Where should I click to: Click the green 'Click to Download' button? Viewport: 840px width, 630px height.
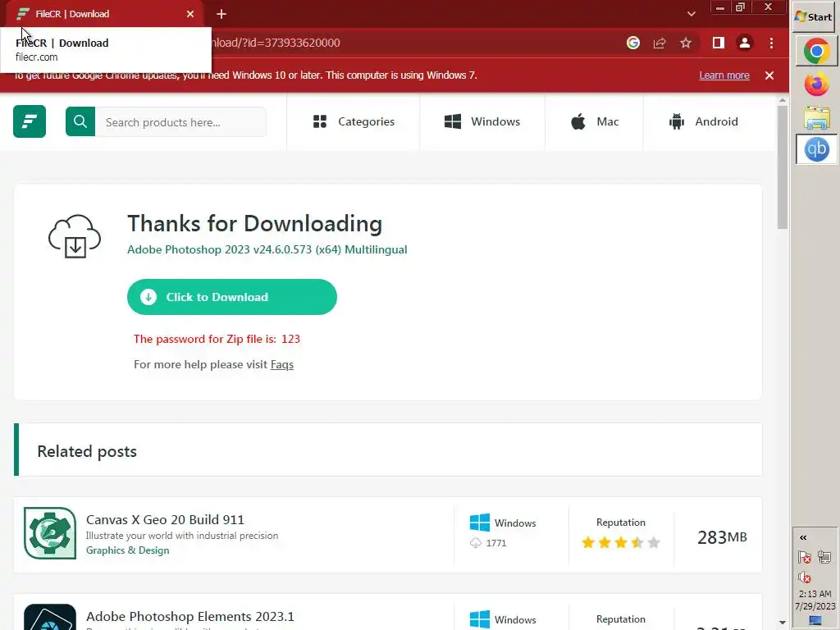click(232, 297)
